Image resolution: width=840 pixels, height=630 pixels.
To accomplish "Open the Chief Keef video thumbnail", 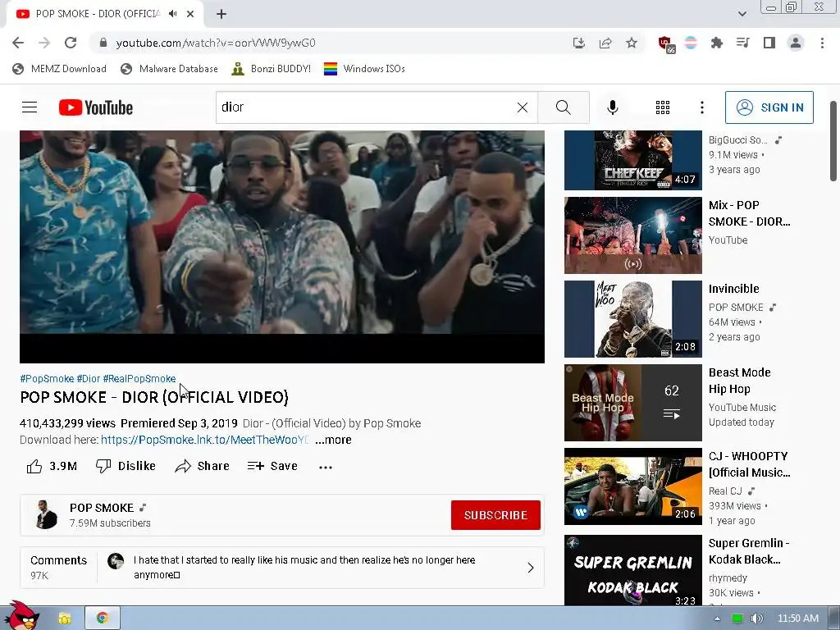I will (x=632, y=160).
